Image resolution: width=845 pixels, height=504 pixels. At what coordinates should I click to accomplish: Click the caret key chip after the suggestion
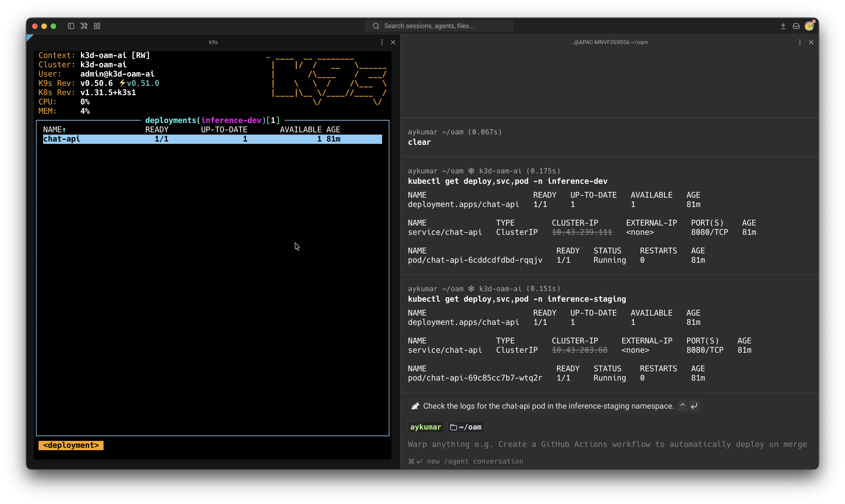click(x=682, y=406)
